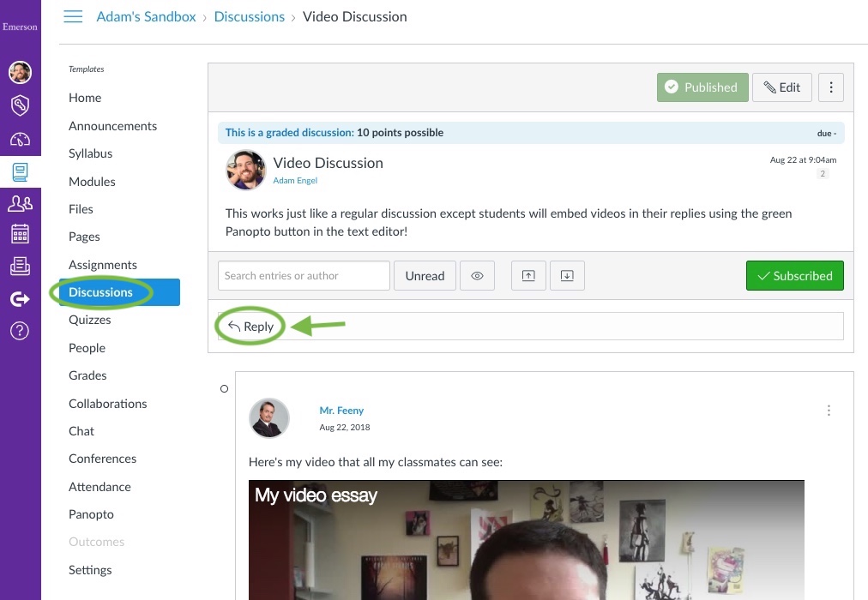Screen dimensions: 868x600
Task: Open the Help question mark icon
Action: tap(20, 331)
